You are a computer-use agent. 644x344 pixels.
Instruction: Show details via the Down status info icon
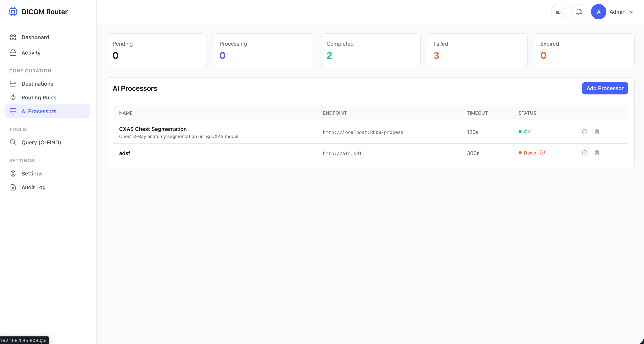coord(542,152)
